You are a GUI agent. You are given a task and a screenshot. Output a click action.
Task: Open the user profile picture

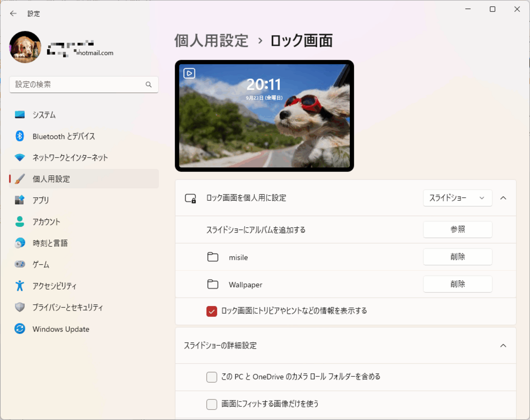pos(25,47)
